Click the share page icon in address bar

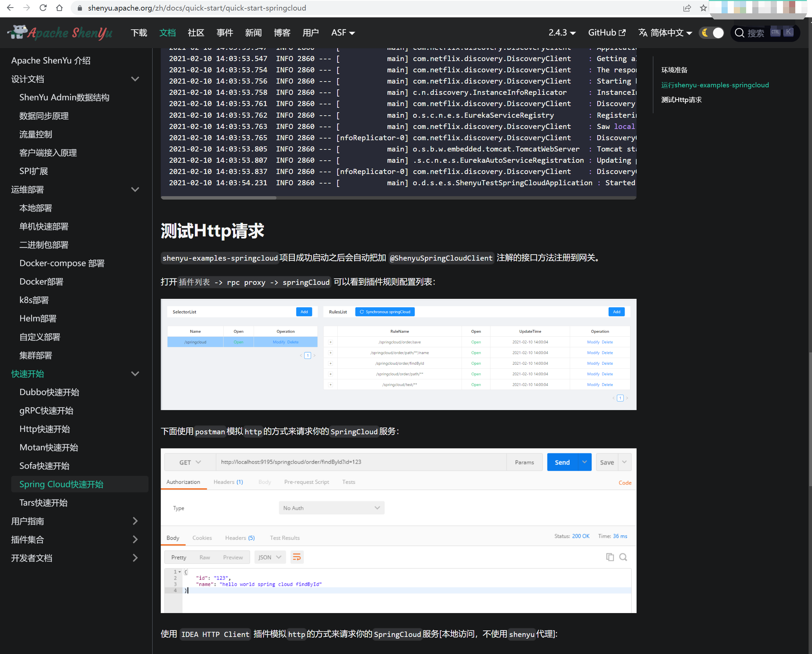point(687,8)
